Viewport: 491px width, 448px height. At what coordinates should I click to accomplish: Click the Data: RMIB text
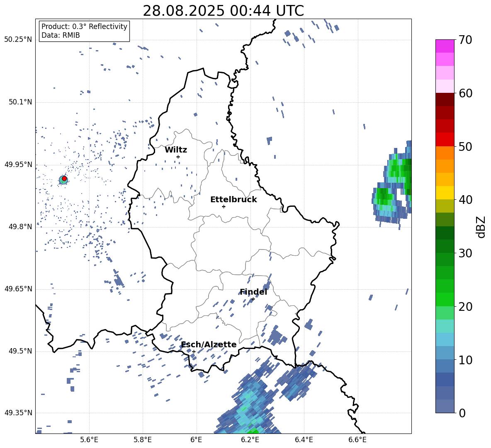point(61,35)
